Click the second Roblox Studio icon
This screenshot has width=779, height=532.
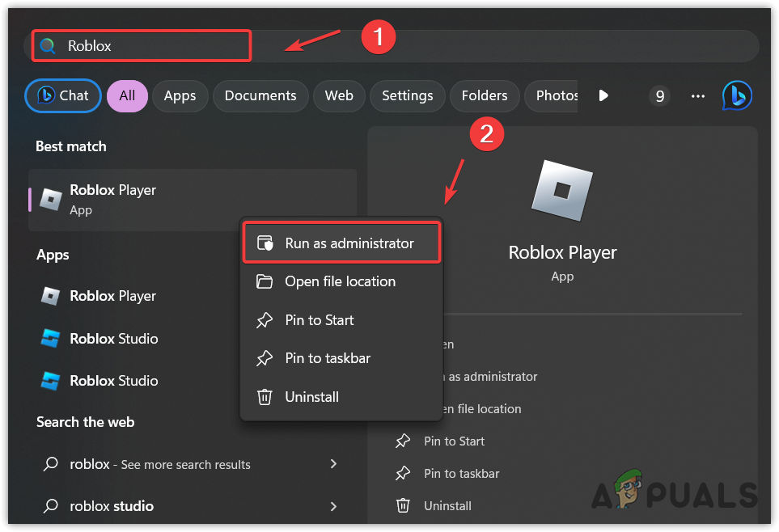tap(50, 381)
